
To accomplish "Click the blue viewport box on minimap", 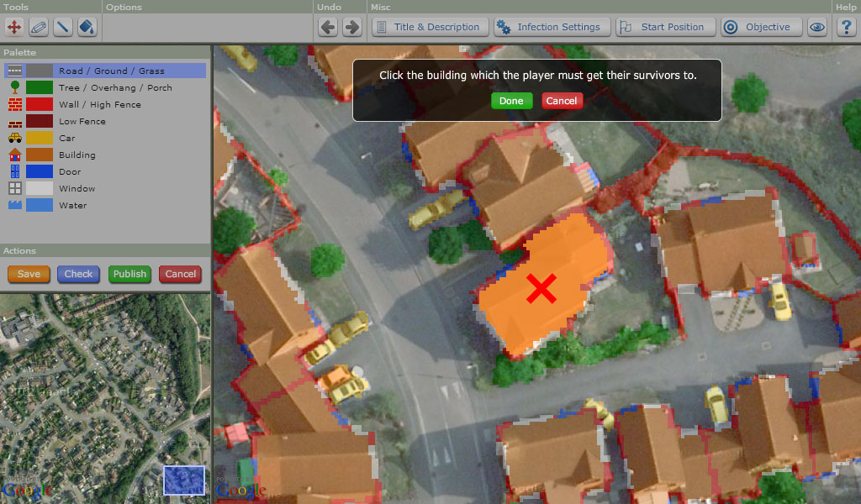I will tap(184, 480).
